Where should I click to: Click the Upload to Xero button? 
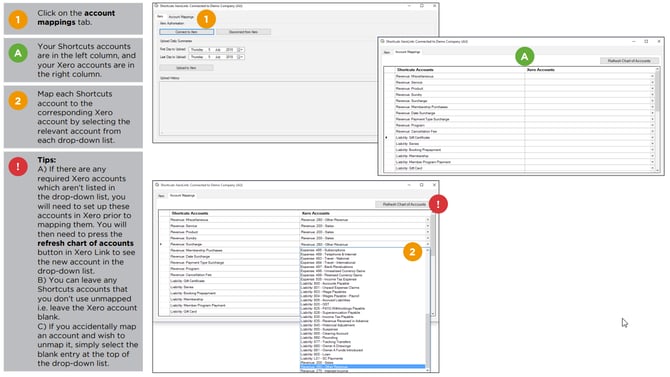click(x=186, y=68)
